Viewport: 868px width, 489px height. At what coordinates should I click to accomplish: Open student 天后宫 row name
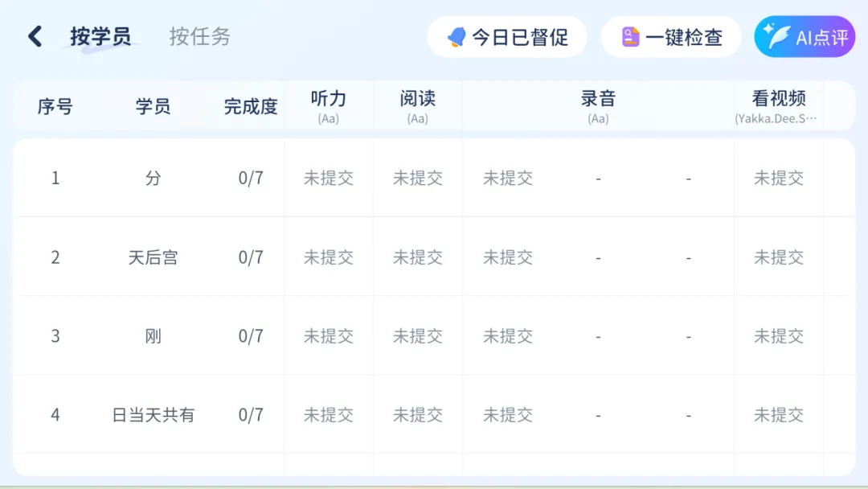click(153, 257)
